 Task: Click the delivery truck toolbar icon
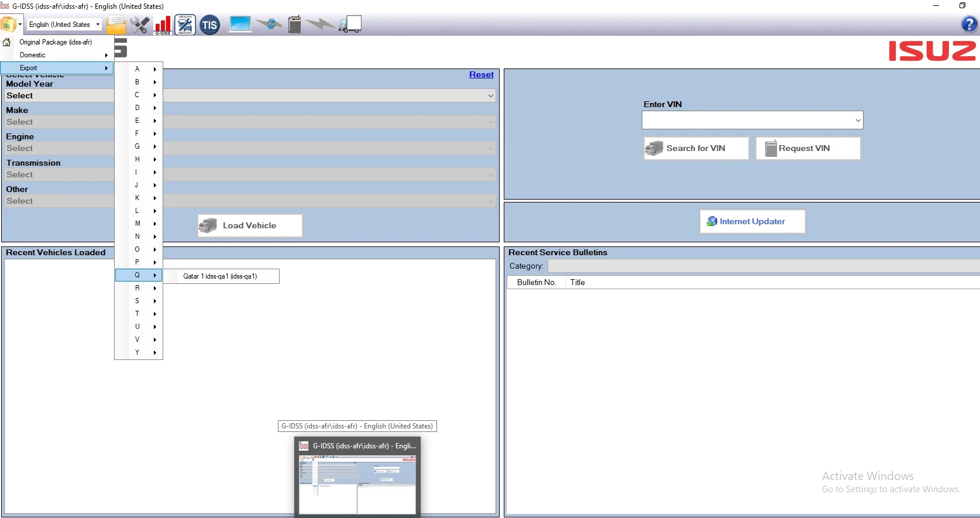[350, 25]
